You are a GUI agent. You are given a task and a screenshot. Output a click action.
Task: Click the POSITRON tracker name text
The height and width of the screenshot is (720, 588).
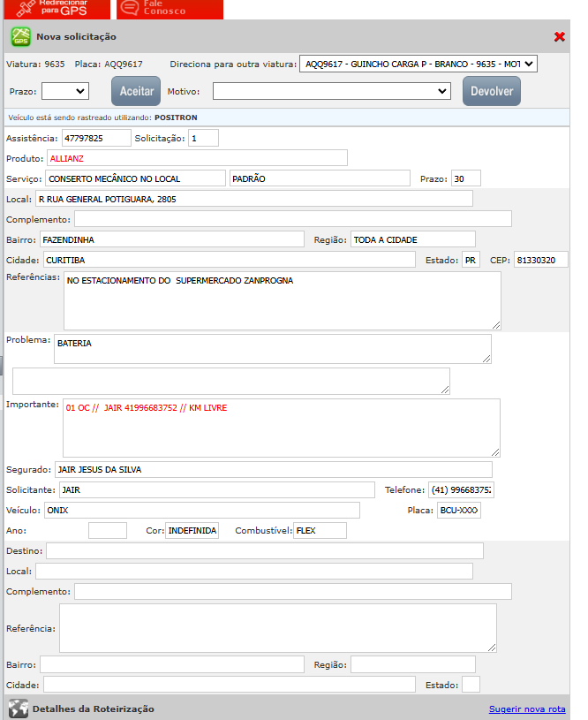pyautogui.click(x=176, y=117)
